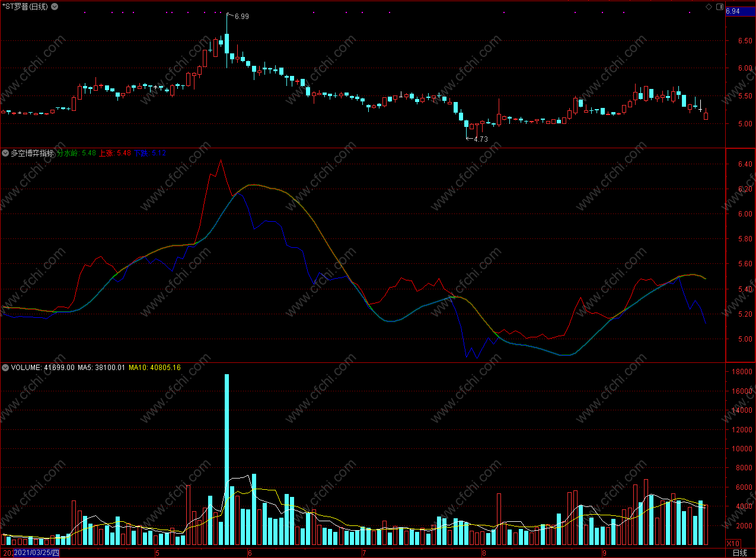This screenshot has height=558, width=756.
Task: Click the 2021/03/25/四 date label
Action: click(x=36, y=553)
